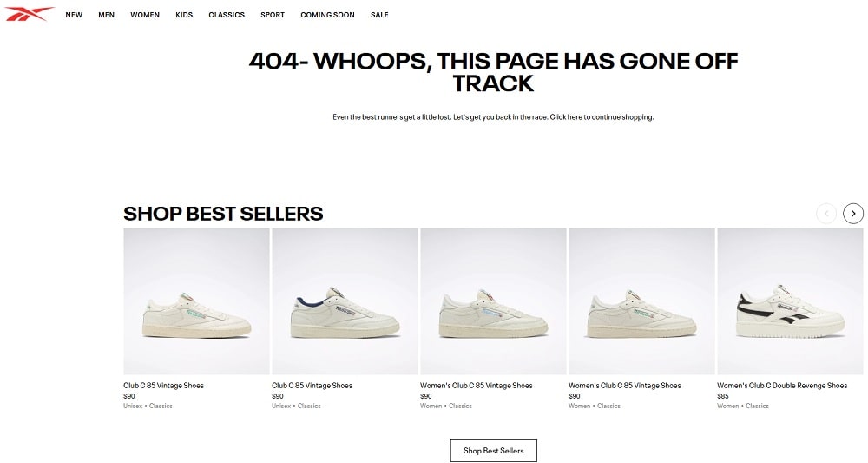
Task: Click 'Click here to continue shopping' link
Action: (x=602, y=117)
